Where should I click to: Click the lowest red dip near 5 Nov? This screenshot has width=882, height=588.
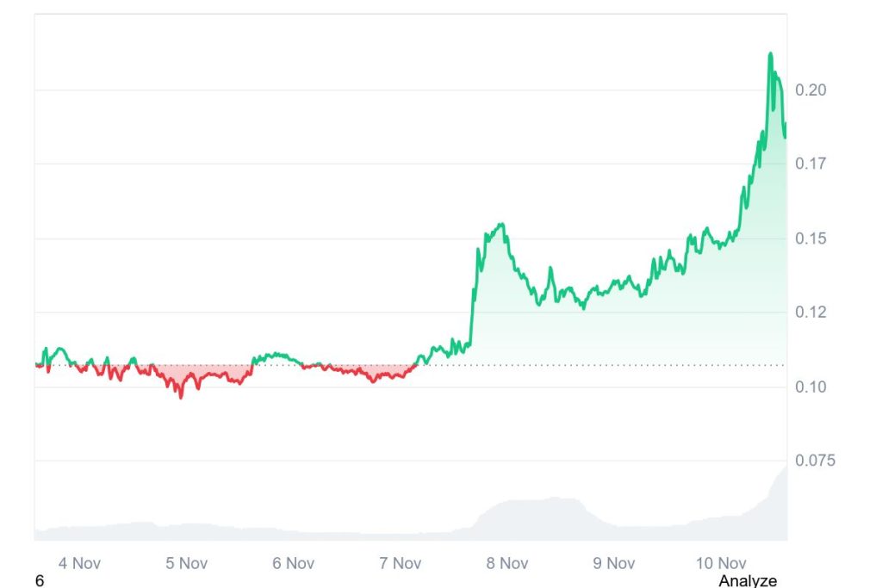[x=181, y=396]
